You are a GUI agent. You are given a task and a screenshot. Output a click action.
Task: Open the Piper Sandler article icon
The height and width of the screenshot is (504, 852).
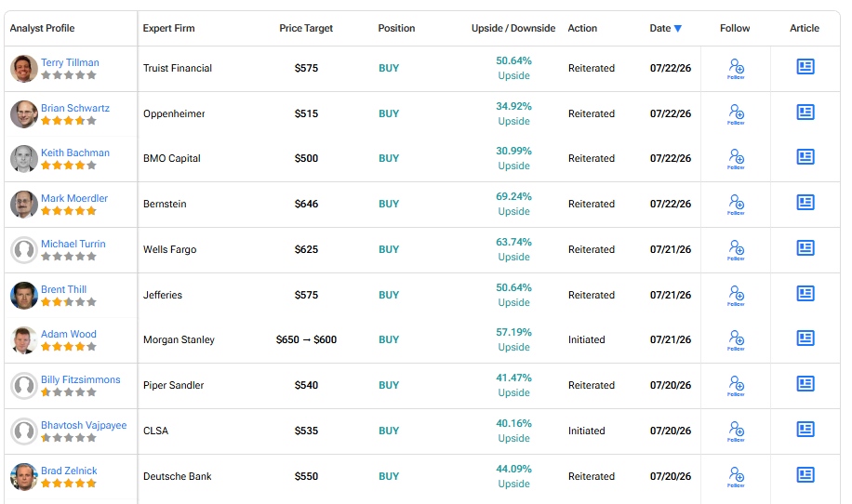click(x=805, y=384)
